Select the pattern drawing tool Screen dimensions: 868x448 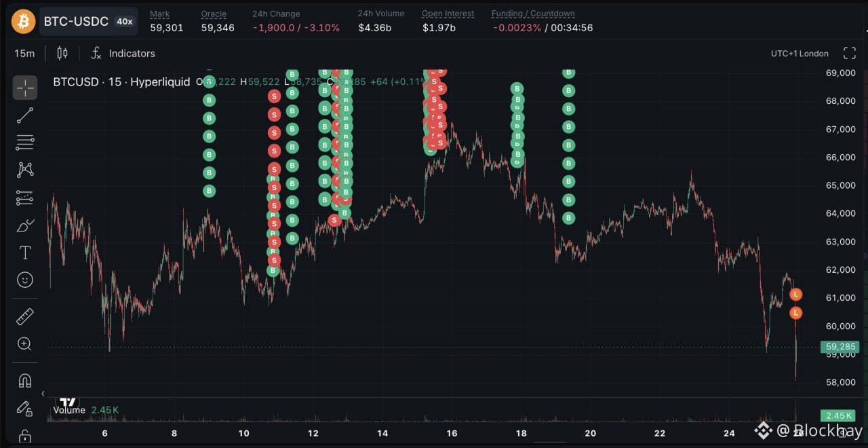25,169
